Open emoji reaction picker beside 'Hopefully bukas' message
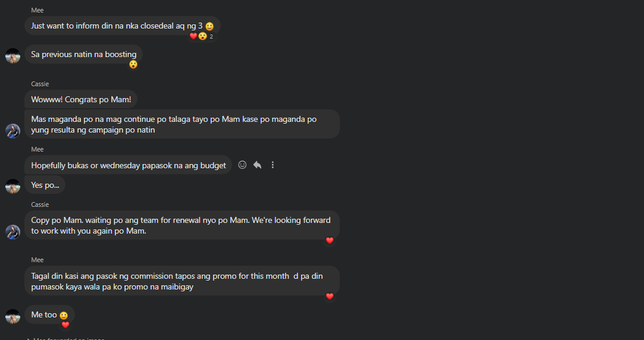Image resolution: width=644 pixels, height=340 pixels. tap(242, 165)
